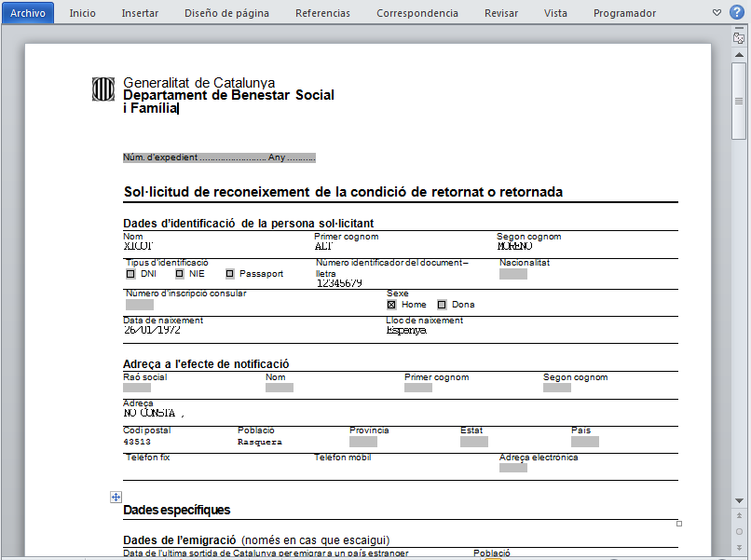Click the Nacionalitat form field
Screen dimensions: 751x560
[512, 274]
